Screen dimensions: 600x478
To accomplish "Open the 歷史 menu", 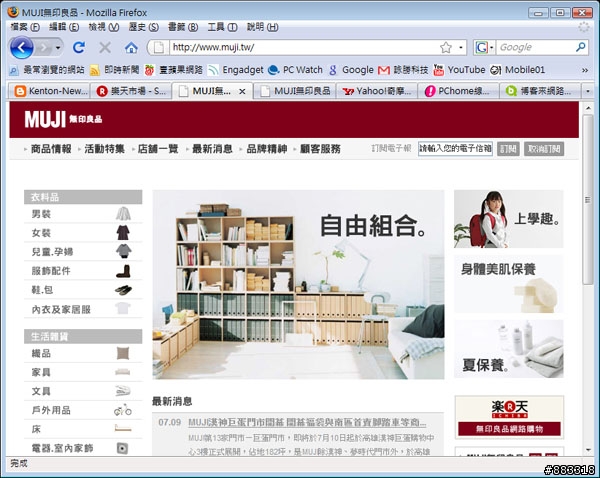I will [143, 27].
